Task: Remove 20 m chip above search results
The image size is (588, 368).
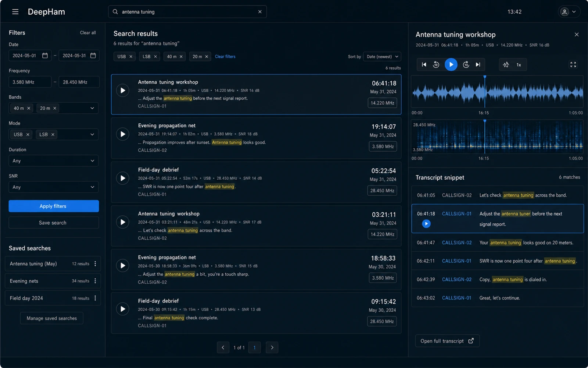Action: (207, 57)
